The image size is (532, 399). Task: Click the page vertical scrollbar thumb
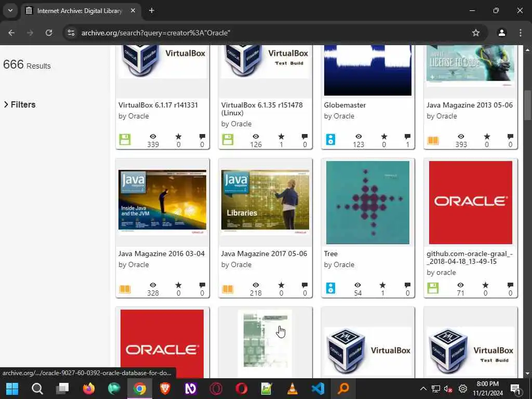pos(527,105)
